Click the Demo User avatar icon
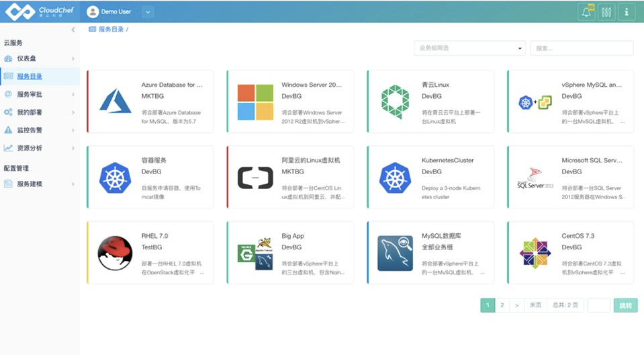The image size is (644, 355). (x=93, y=12)
